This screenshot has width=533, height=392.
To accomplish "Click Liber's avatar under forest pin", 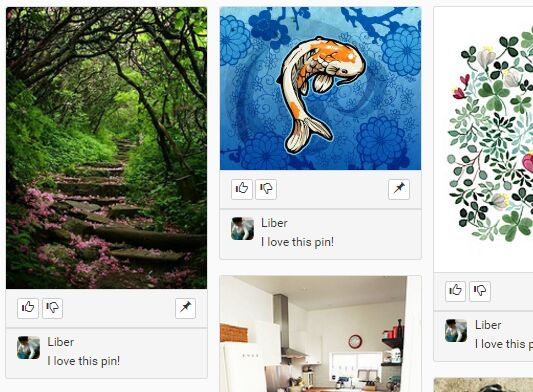I will [28, 347].
